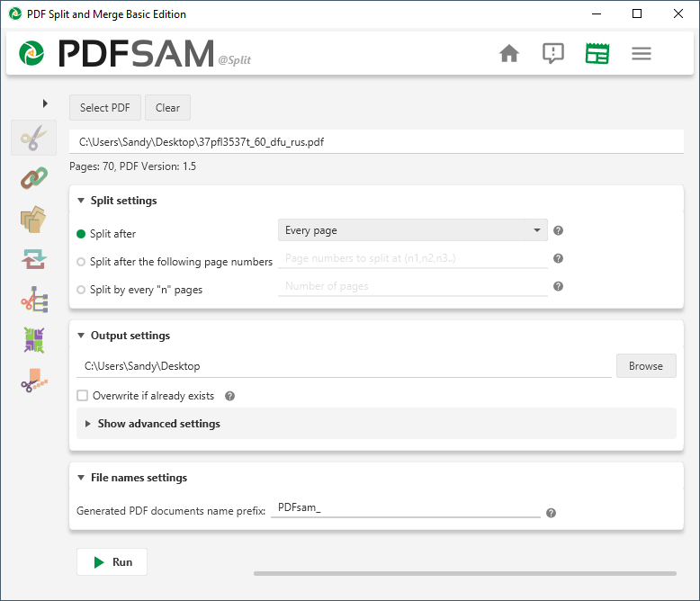The height and width of the screenshot is (601, 700).
Task: Show help for Overwrite if already exists
Action: click(230, 396)
